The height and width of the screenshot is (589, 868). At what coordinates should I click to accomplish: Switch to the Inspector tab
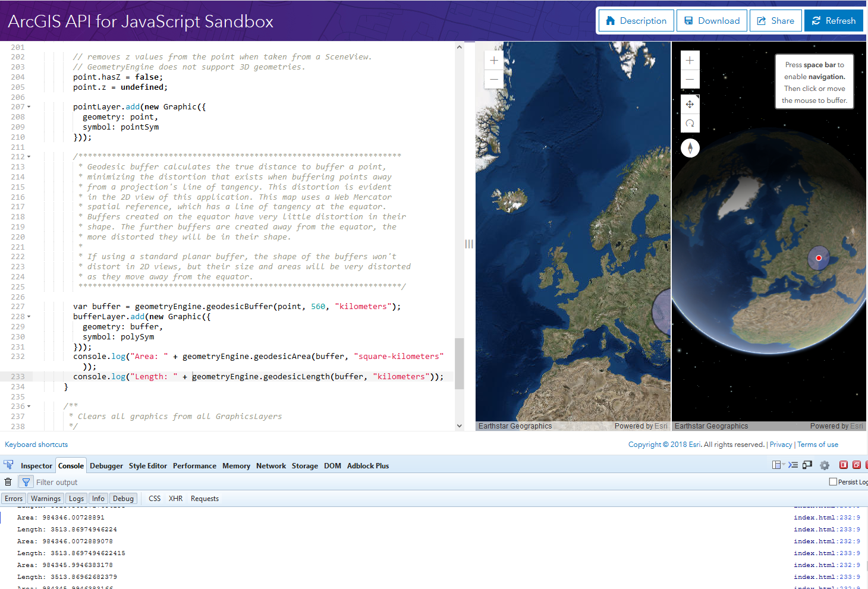click(x=36, y=466)
